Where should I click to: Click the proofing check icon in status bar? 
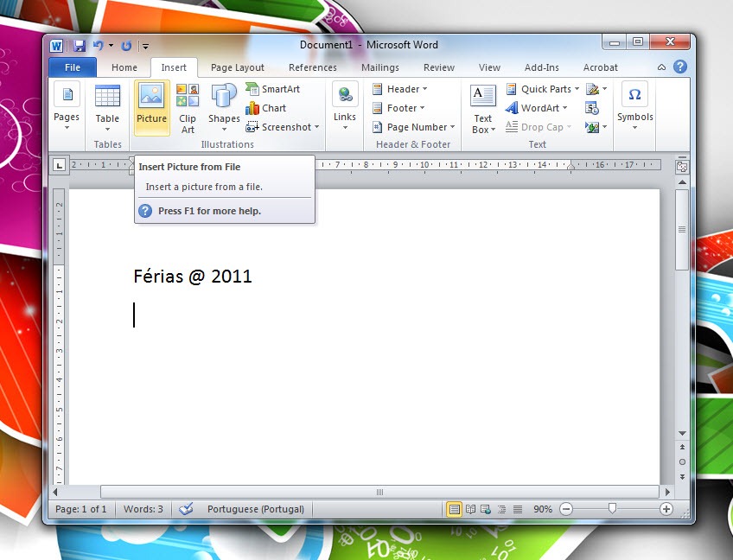(186, 509)
